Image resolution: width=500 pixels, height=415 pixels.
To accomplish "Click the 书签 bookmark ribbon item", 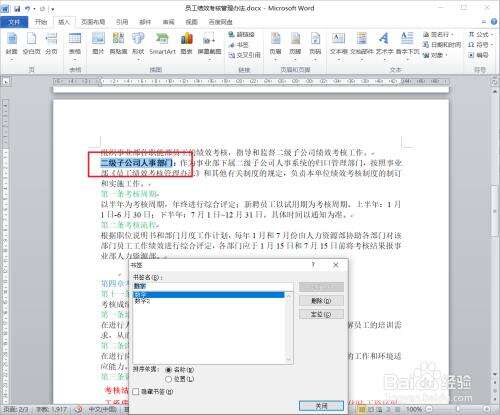I will coord(239,45).
